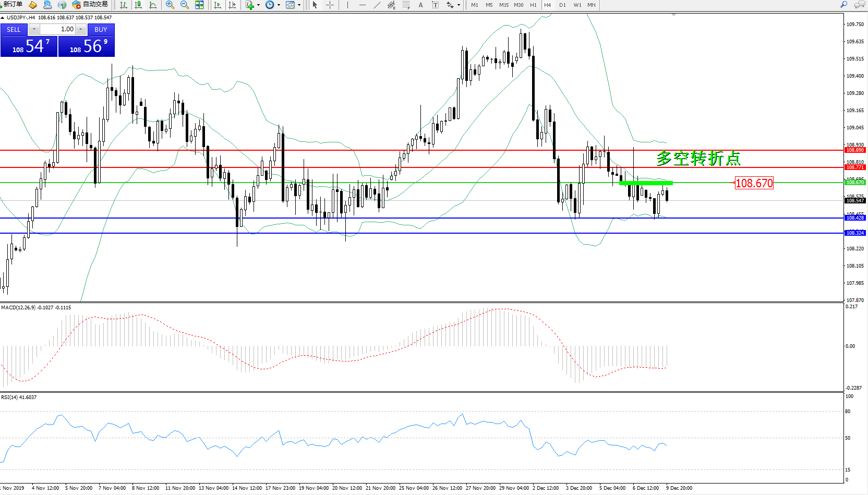Switch chart to candlestick display

(x=138, y=5)
